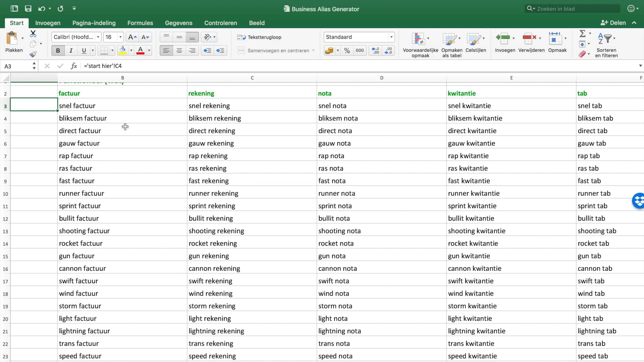Switch to the Formules ribbon tab
Image resolution: width=644 pixels, height=362 pixels.
(x=140, y=23)
